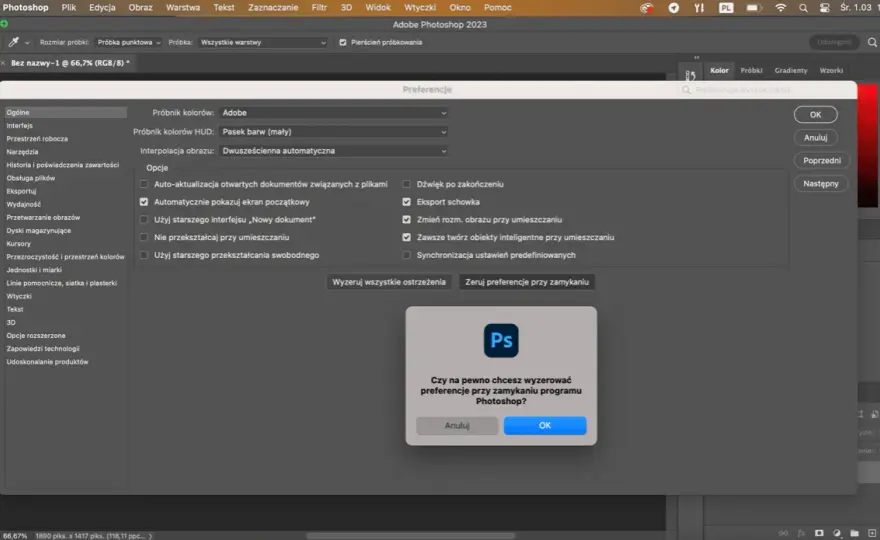
Task: Expand the eyedropper tool preset picker arrow
Action: pyautogui.click(x=27, y=43)
